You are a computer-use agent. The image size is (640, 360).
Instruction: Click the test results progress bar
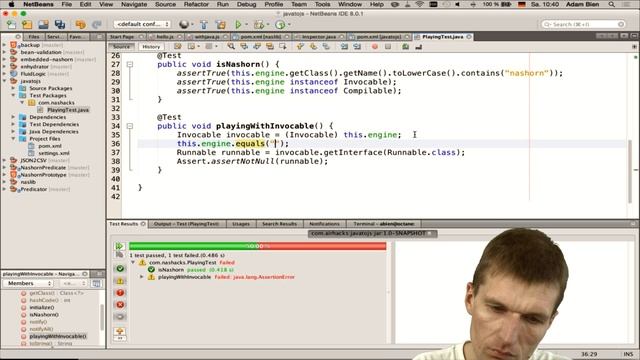pos(258,246)
